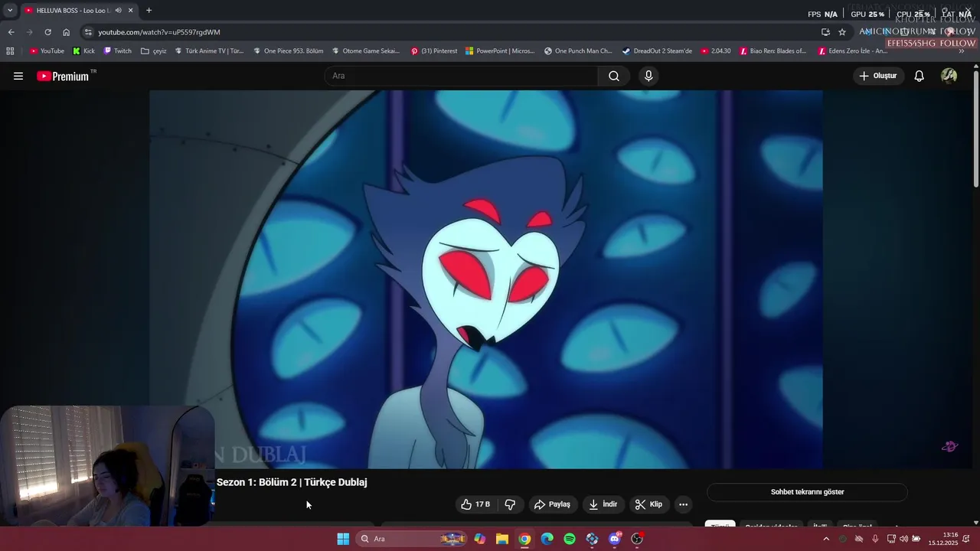
Task: Open Copilot from the taskbar
Action: (479, 539)
